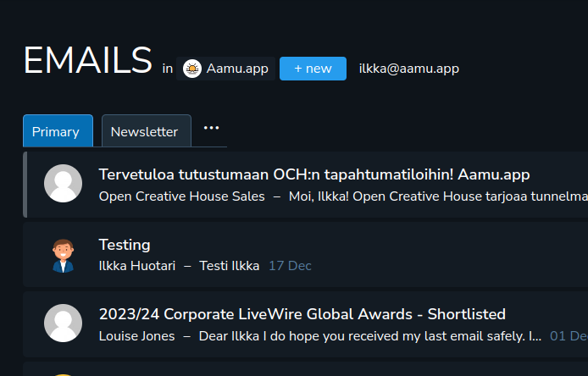
Task: Click the Testi Ilkka preview text
Action: [x=230, y=266]
